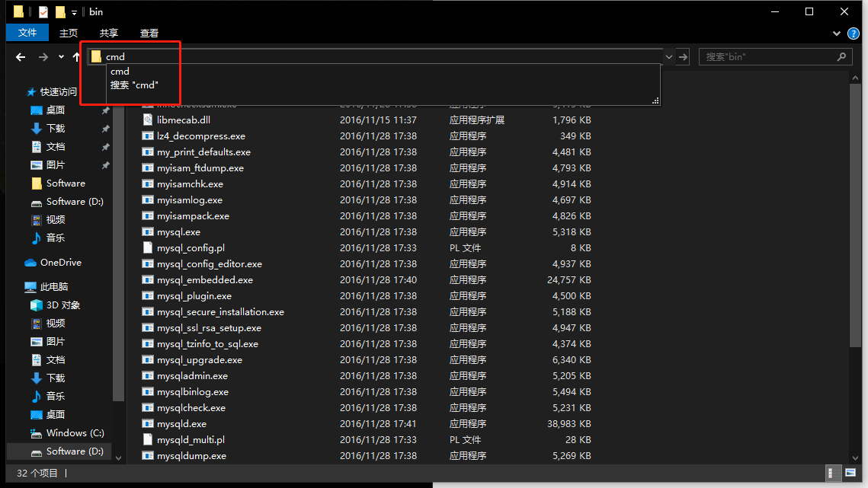This screenshot has width=868, height=488.
Task: Open the Help question mark icon
Action: pos(853,33)
